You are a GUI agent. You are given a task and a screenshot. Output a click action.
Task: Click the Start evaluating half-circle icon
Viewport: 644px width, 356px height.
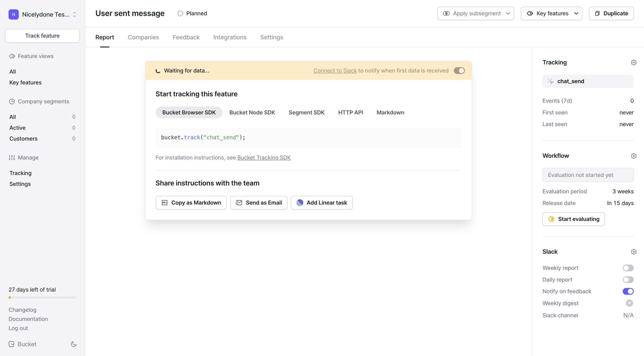click(x=551, y=219)
